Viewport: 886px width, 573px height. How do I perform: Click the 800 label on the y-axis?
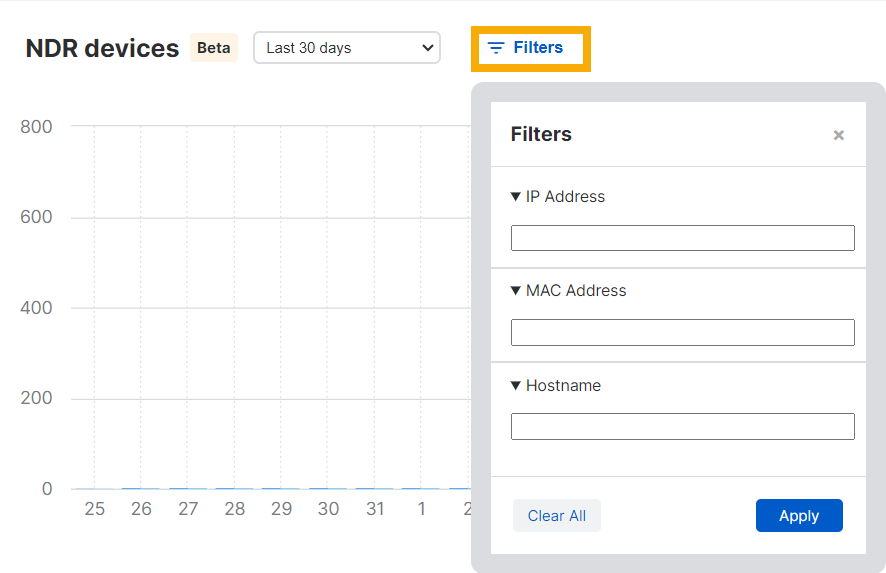36,127
